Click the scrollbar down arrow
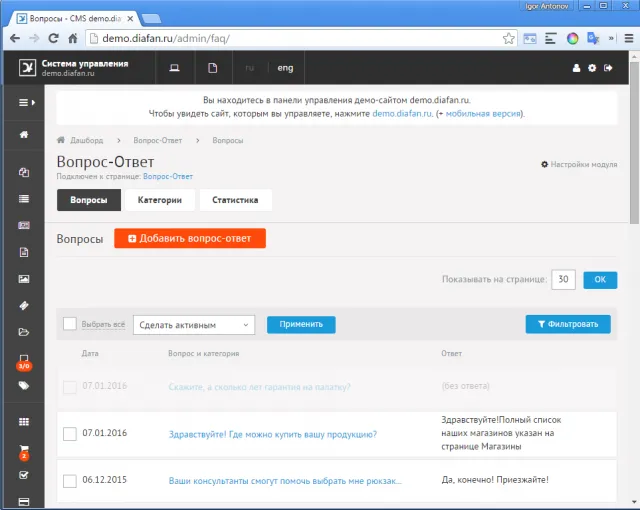The height and width of the screenshot is (510, 640). (634, 502)
